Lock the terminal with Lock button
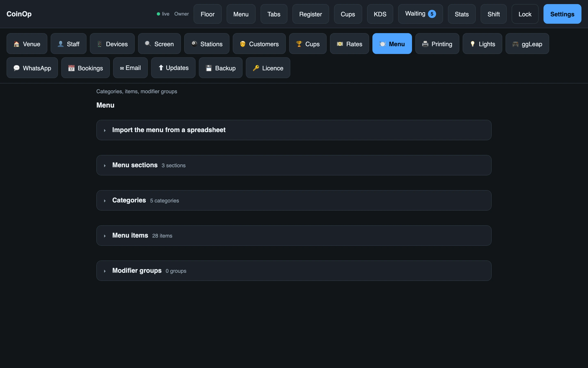 pos(525,14)
